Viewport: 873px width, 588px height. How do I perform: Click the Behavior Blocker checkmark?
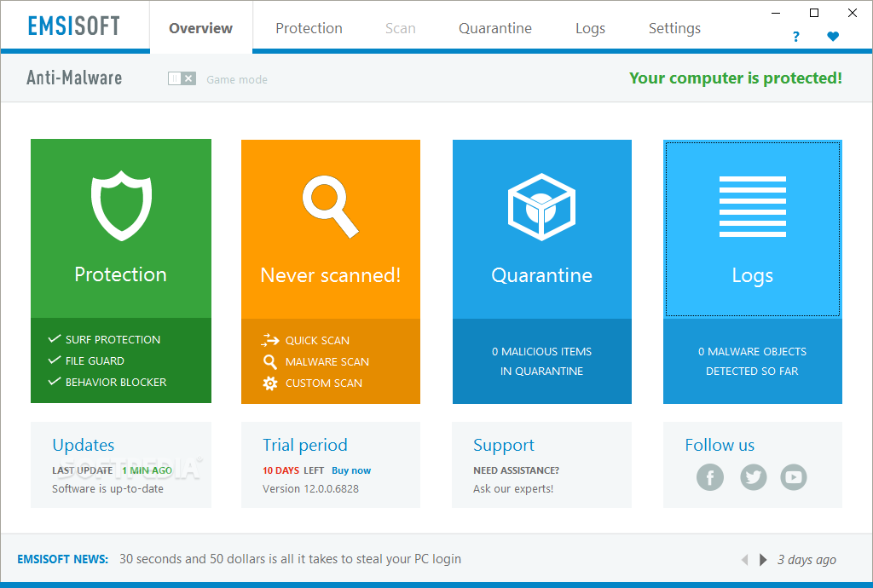[x=55, y=381]
